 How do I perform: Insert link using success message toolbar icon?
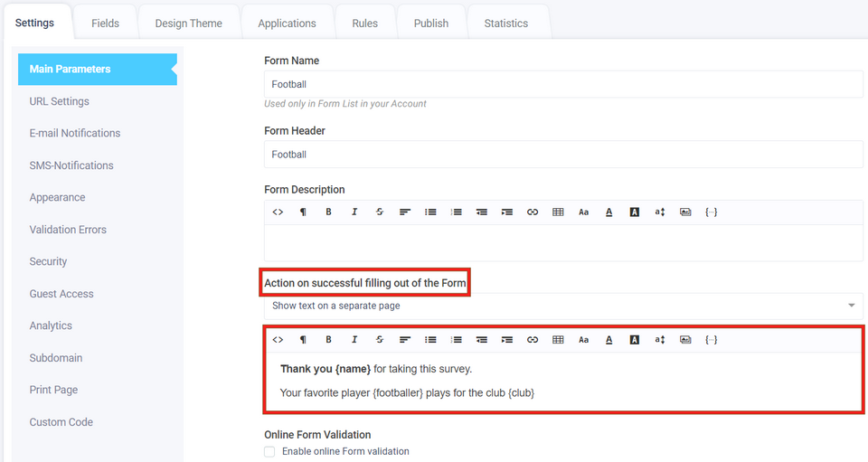(x=533, y=340)
